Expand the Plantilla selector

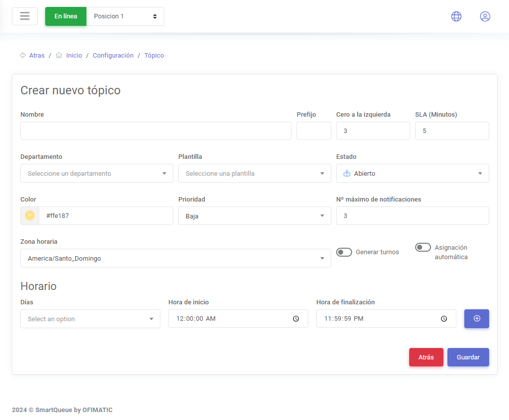(254, 173)
